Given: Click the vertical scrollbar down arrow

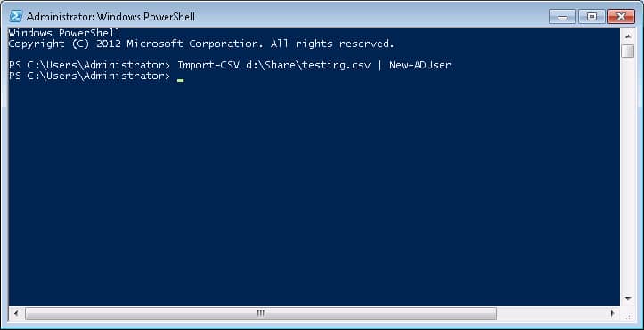Looking at the screenshot, I should coord(628,299).
